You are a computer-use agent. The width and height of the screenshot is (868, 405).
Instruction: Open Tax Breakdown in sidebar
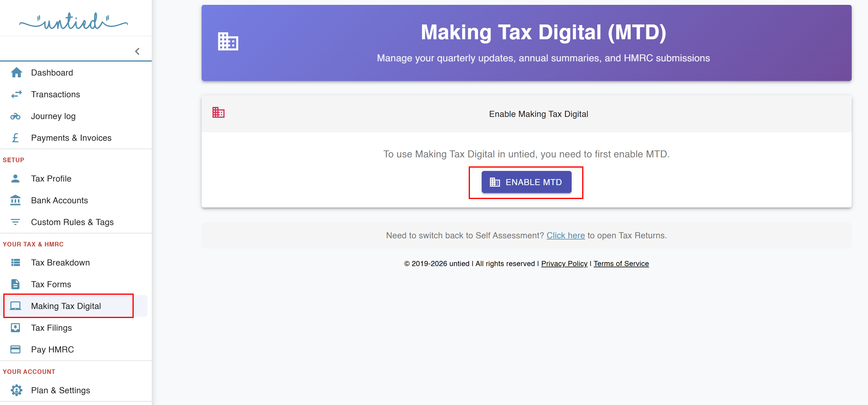click(x=60, y=262)
